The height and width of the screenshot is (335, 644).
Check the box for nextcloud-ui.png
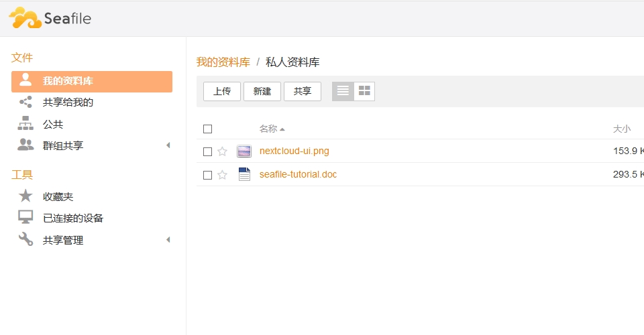pos(207,151)
